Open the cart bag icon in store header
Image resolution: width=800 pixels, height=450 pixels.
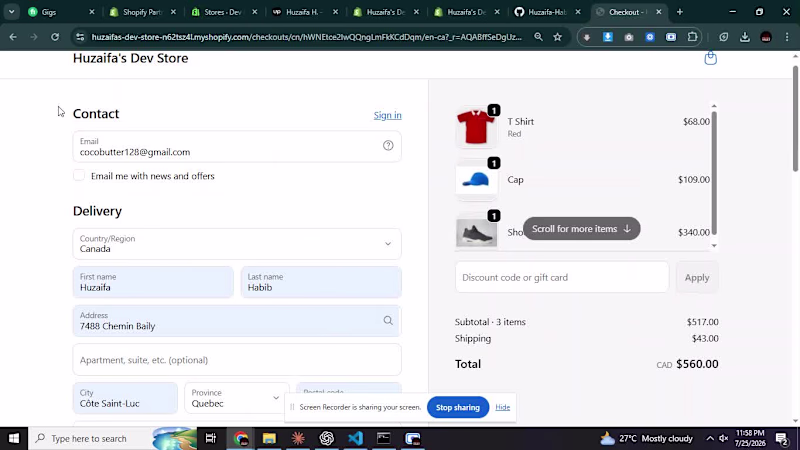pyautogui.click(x=710, y=58)
